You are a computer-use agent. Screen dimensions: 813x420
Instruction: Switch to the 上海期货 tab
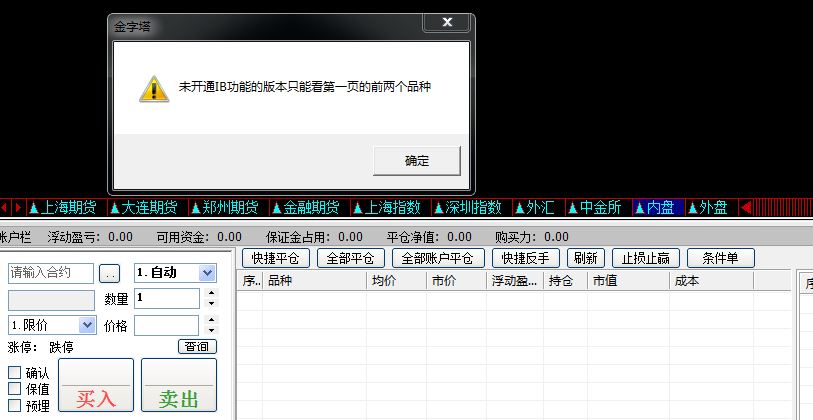coord(63,208)
